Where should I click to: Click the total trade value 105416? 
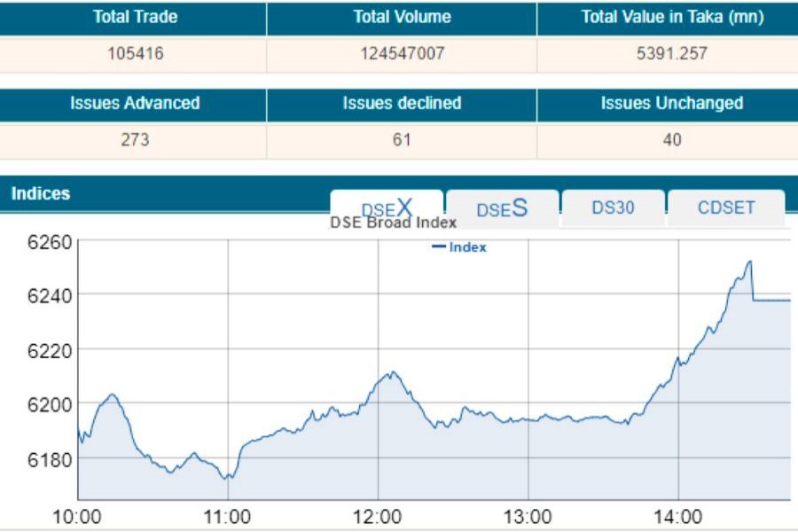coord(135,53)
